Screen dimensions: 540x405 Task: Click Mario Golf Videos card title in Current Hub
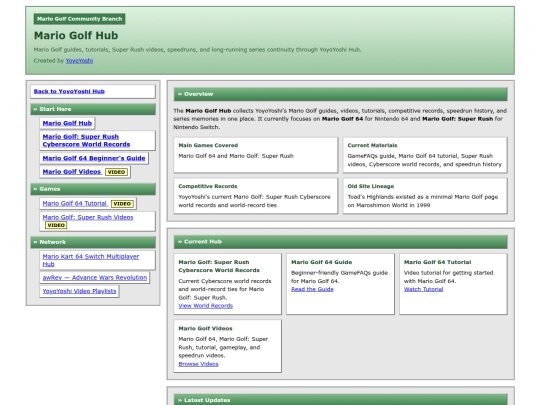[205, 329]
